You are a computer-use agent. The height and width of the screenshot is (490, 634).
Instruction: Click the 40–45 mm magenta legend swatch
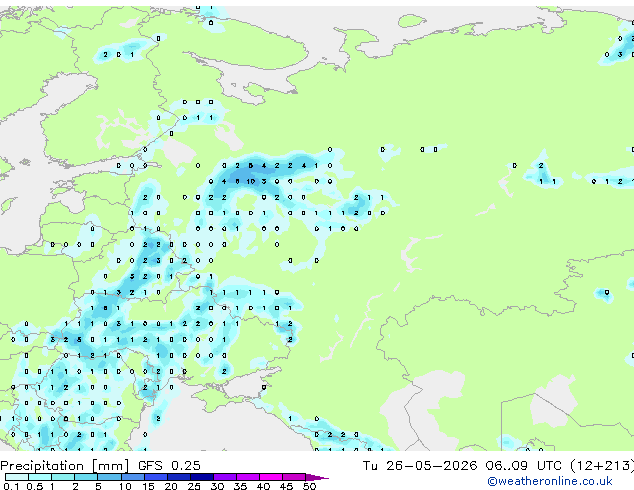pos(271,477)
